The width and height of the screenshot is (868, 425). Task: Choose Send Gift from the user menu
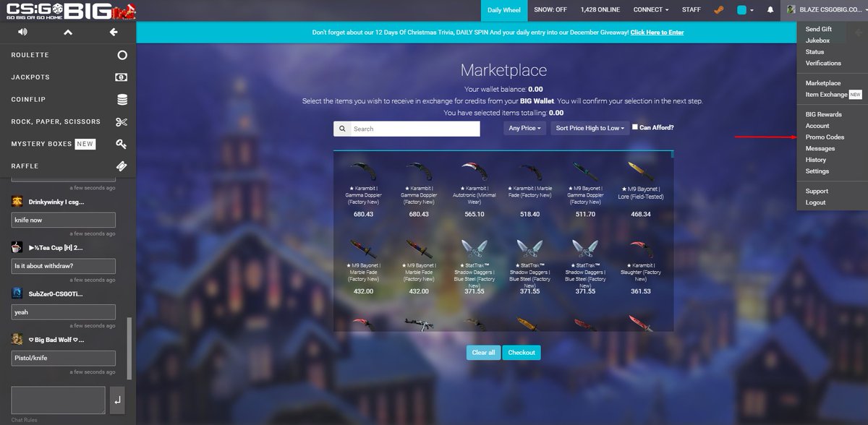pyautogui.click(x=818, y=29)
